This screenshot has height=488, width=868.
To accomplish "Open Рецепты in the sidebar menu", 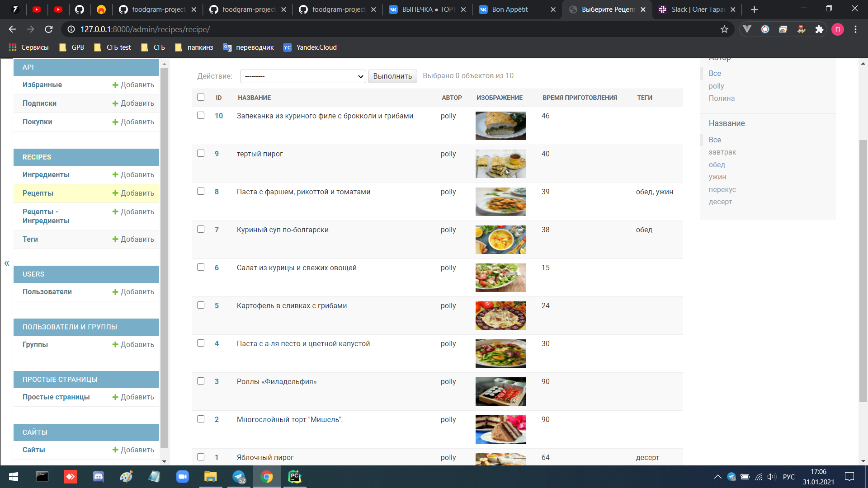I will coord(38,193).
